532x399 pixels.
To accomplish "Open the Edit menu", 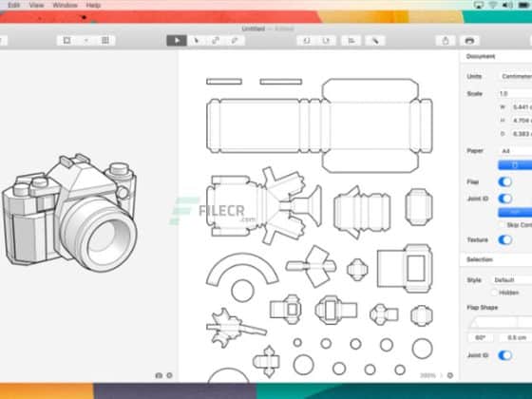I will (13, 5).
